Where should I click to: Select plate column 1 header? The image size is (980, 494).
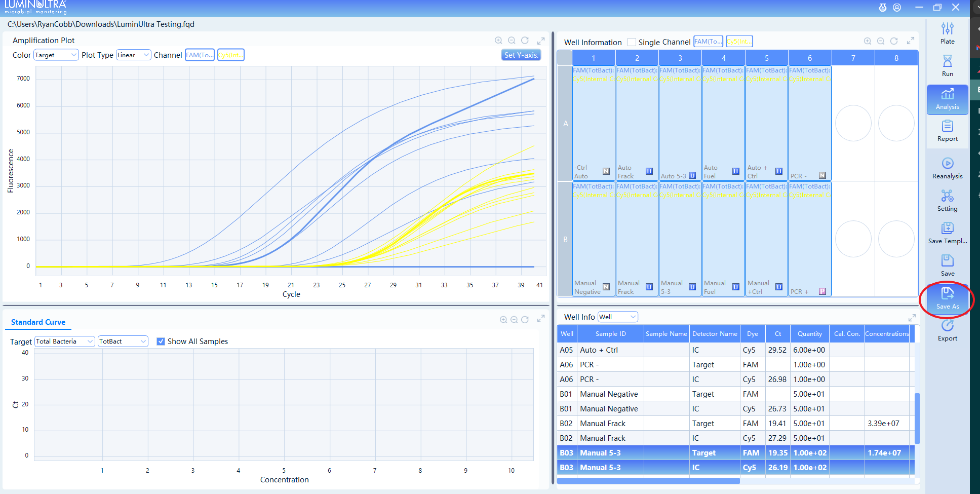[594, 58]
